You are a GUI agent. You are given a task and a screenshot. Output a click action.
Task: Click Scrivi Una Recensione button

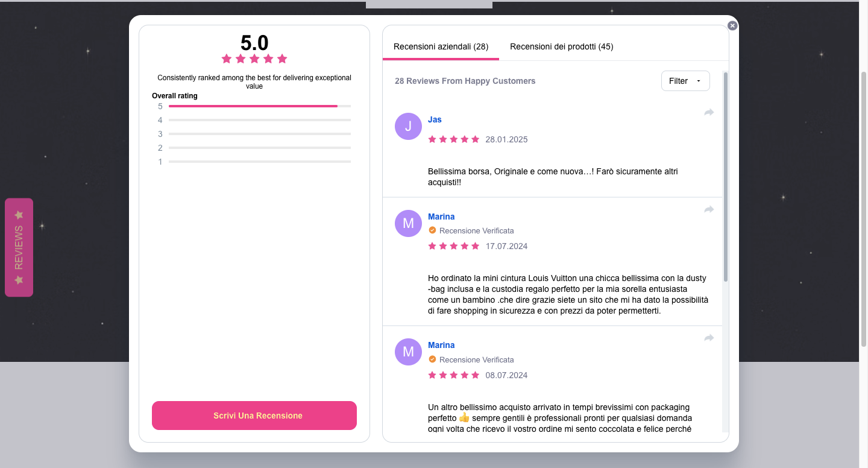click(254, 416)
